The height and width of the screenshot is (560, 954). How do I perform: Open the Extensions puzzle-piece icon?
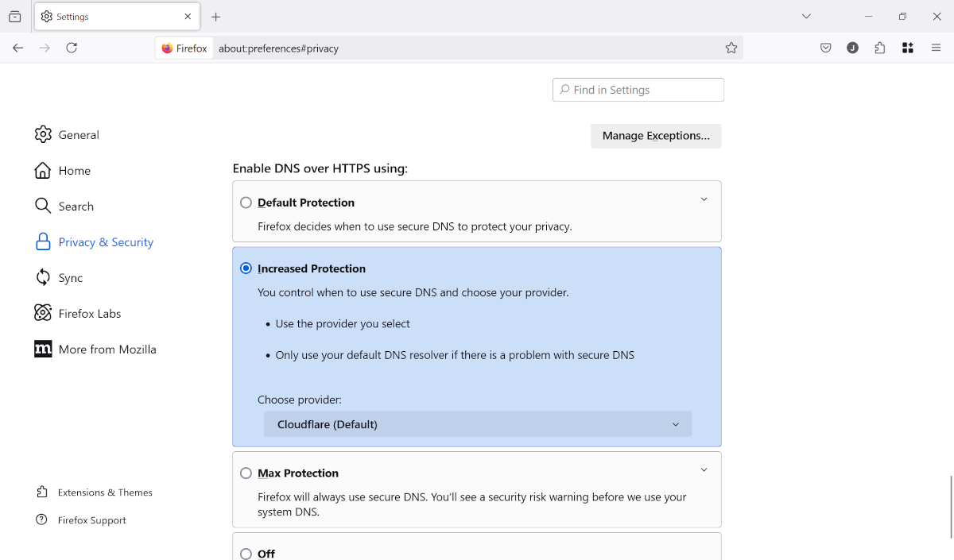(x=879, y=48)
